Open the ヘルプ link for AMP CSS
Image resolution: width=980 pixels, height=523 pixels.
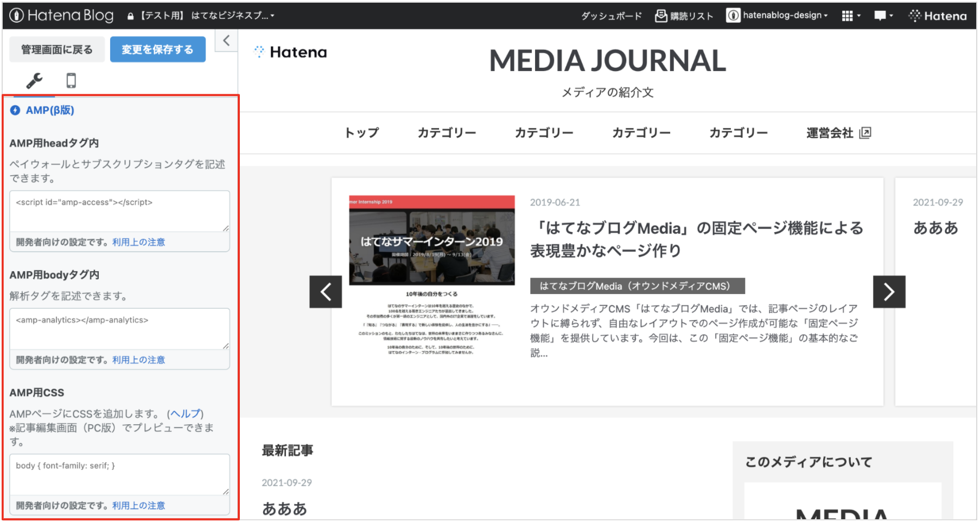185,414
